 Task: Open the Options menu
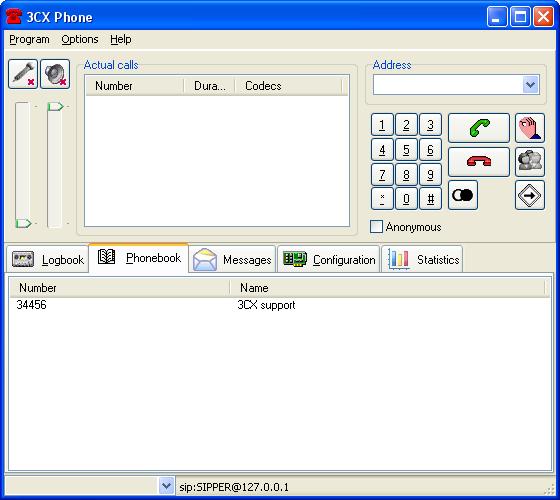(x=80, y=39)
